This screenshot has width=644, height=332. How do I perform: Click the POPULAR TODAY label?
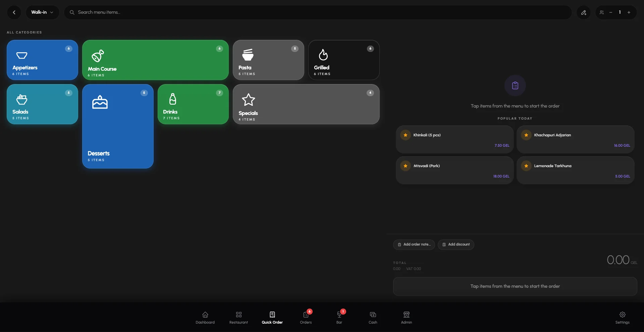pos(515,119)
